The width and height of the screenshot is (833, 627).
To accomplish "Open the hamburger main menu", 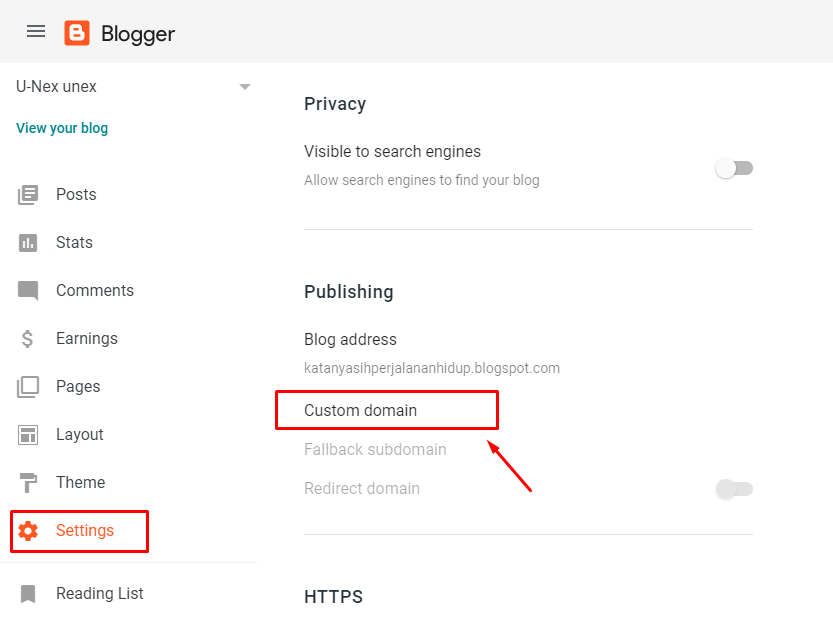I will click(x=36, y=32).
